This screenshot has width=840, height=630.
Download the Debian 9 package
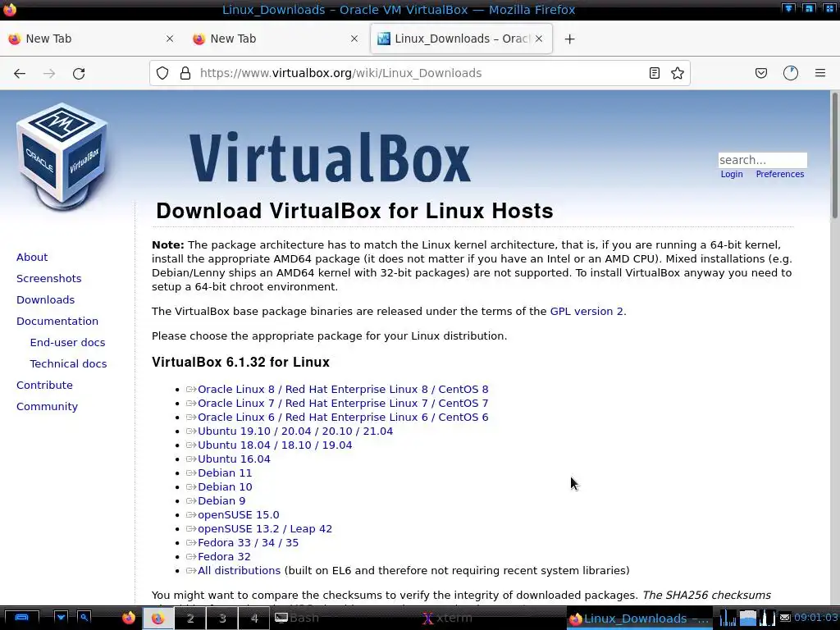[x=221, y=501]
